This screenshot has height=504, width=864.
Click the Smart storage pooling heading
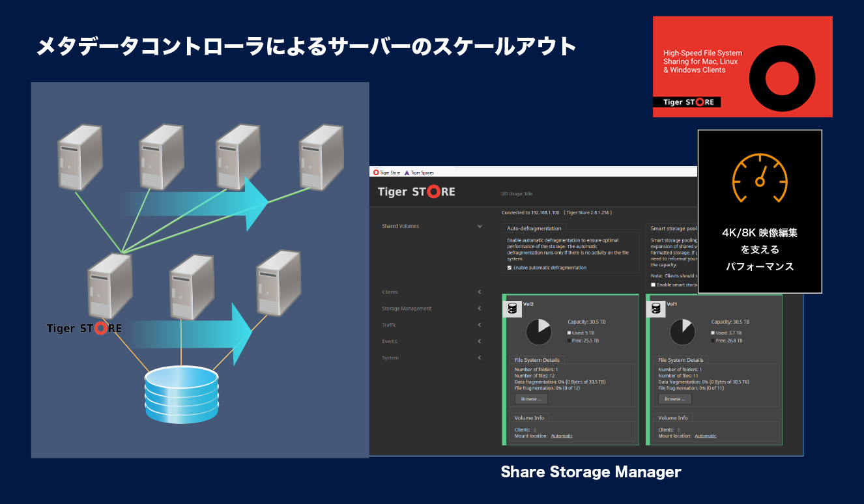(x=674, y=228)
